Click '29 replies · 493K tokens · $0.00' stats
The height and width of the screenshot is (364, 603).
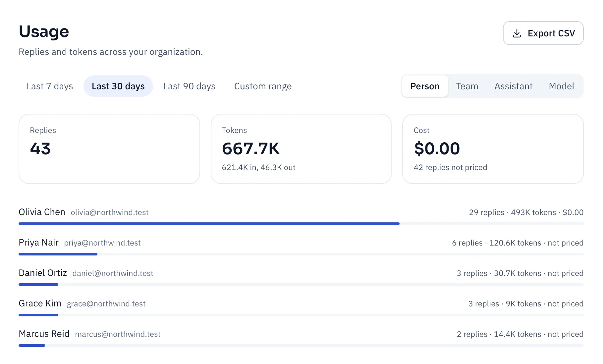[526, 212]
